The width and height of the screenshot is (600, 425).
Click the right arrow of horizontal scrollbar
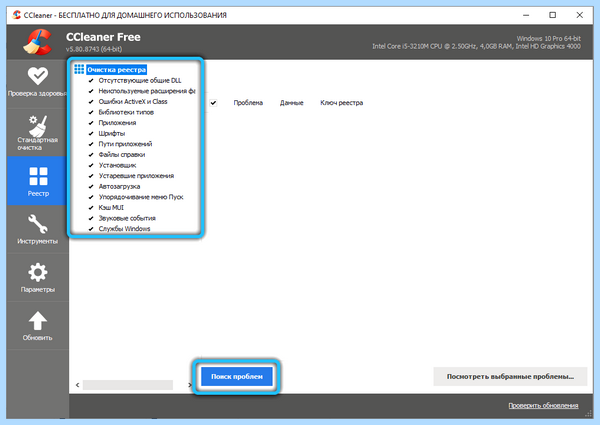(189, 385)
